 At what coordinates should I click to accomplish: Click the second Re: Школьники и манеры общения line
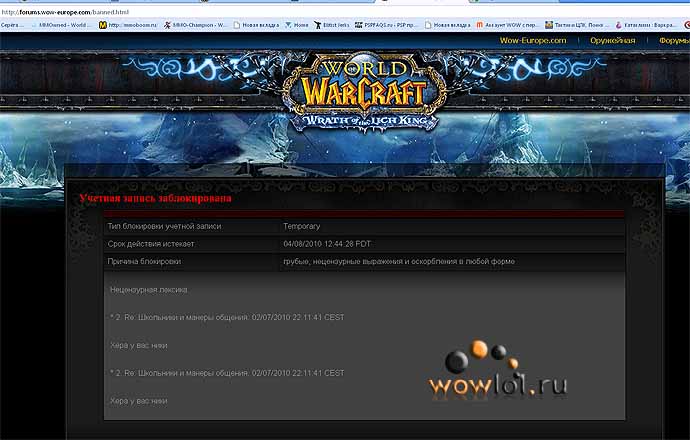(227, 373)
